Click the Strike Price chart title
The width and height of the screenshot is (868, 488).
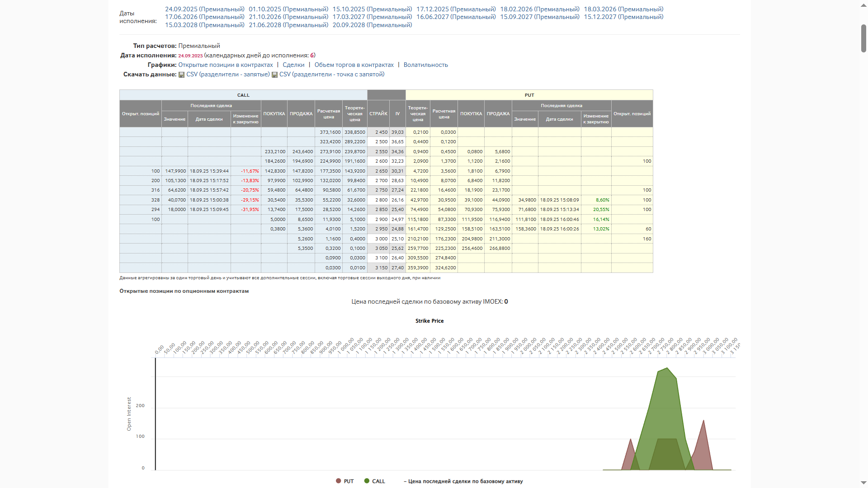coord(429,321)
